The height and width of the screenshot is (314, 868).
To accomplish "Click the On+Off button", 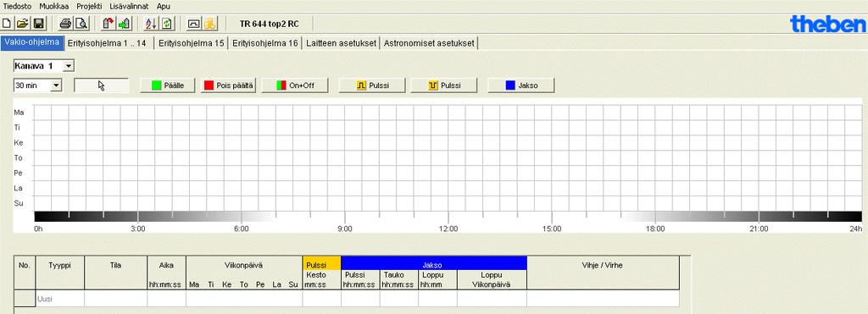I will [294, 85].
